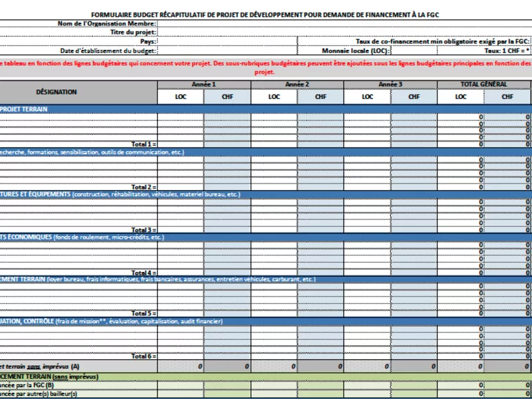Select the 'Année 3' column header
Viewport: 532px width, 399px height.
pyautogui.click(x=390, y=84)
